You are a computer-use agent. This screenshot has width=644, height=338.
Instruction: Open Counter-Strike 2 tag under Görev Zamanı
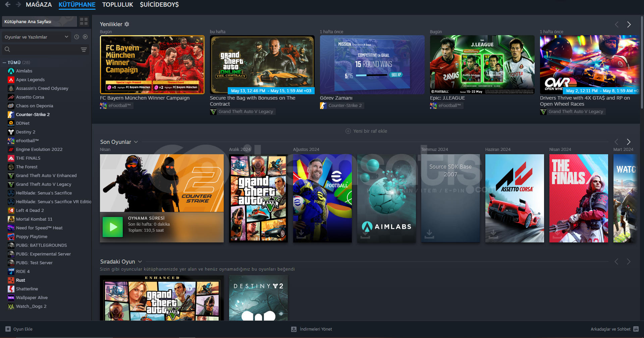click(x=342, y=106)
